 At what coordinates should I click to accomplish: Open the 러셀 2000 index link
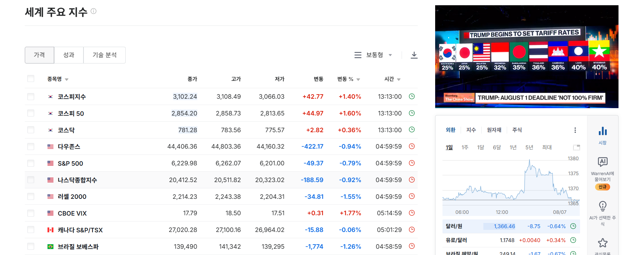(x=72, y=197)
